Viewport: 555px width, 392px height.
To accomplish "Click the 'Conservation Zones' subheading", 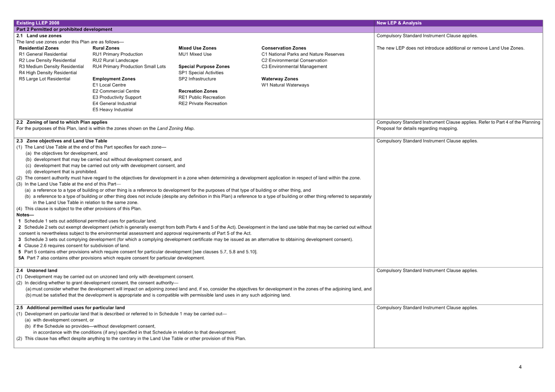I will [x=284, y=48].
